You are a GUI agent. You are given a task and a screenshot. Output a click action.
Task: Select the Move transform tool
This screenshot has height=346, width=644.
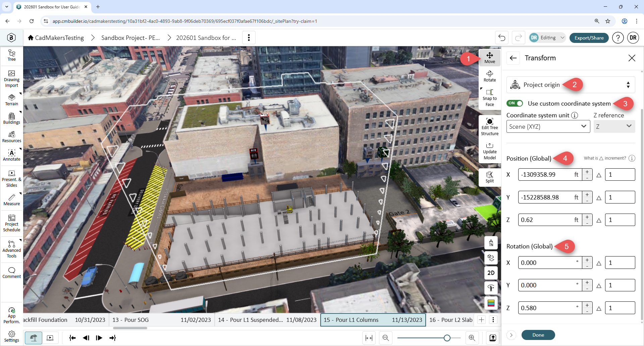(490, 58)
